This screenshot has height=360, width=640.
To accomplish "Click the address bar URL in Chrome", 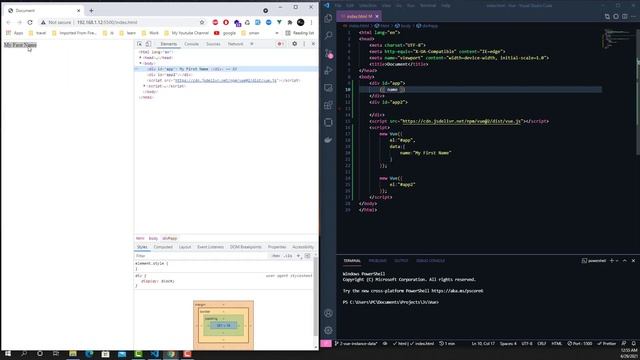I will [107, 22].
